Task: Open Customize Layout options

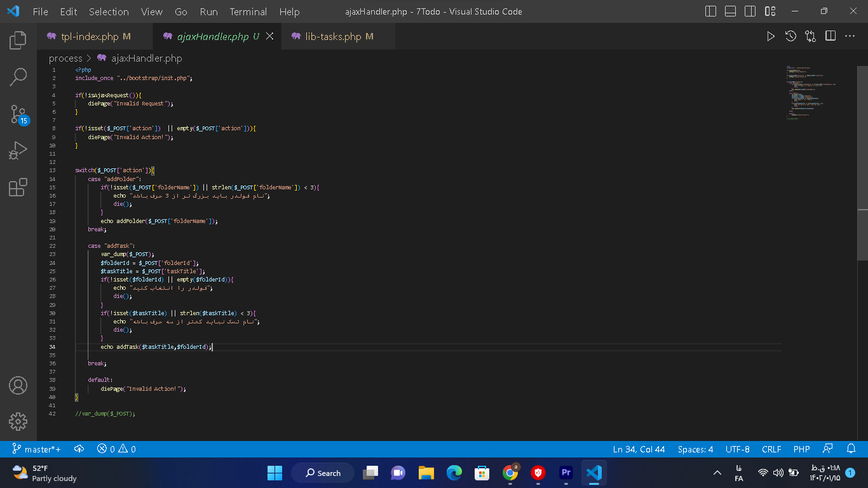Action: pos(770,11)
